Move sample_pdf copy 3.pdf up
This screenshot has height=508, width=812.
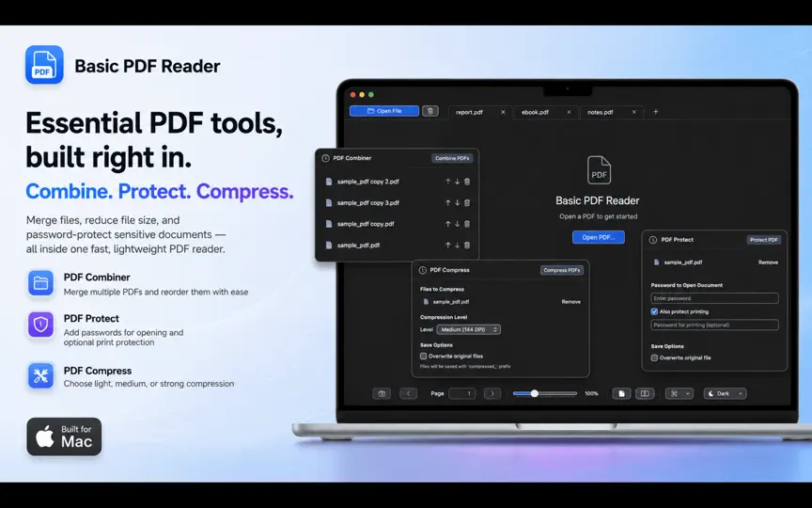click(448, 202)
